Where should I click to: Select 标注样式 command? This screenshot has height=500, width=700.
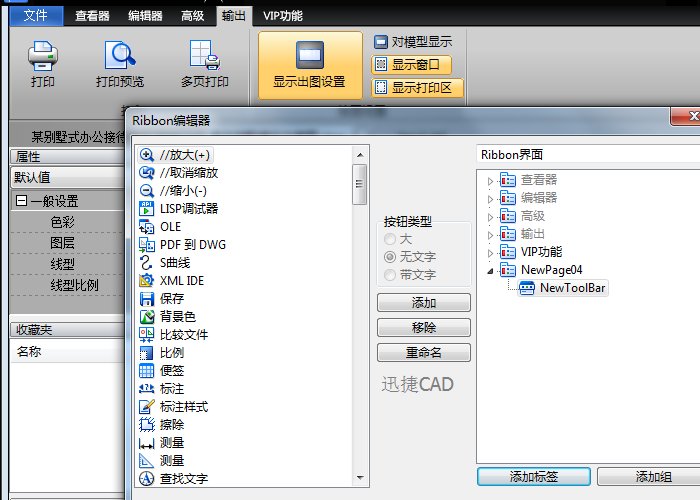point(173,407)
